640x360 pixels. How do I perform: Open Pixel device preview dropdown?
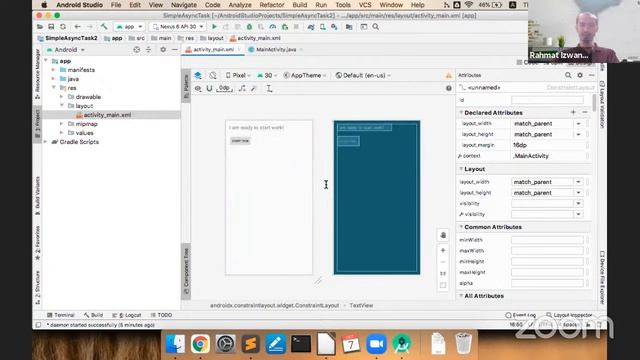pos(238,76)
